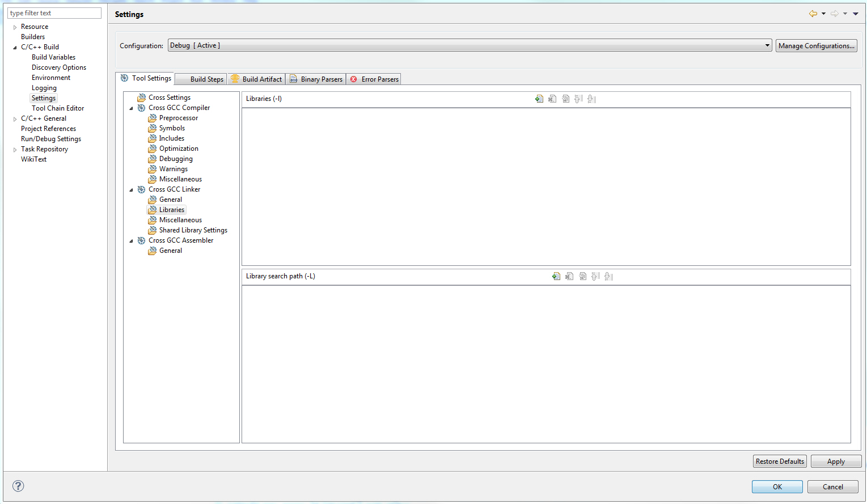This screenshot has width=867, height=504.
Task: Select Debugging settings item
Action: 176,159
